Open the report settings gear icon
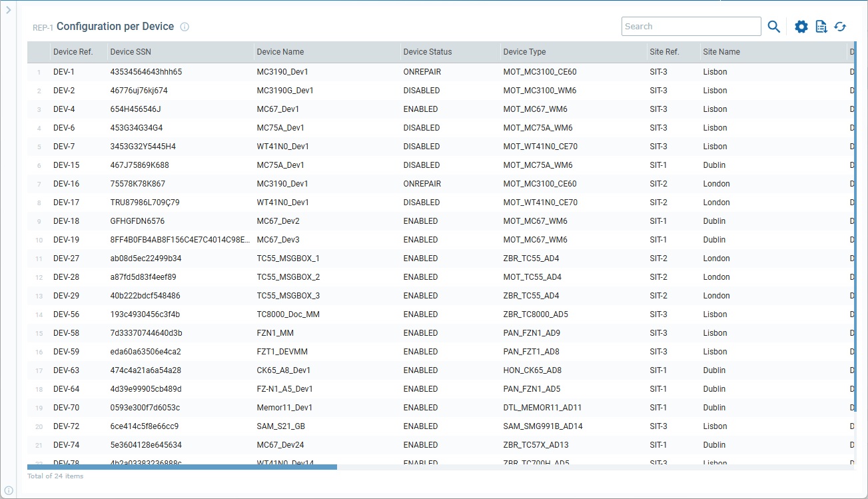Screen dimensions: 868x499 point(801,26)
